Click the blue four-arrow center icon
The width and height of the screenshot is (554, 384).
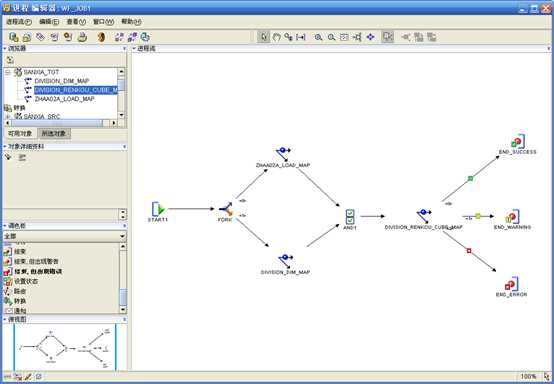370,37
